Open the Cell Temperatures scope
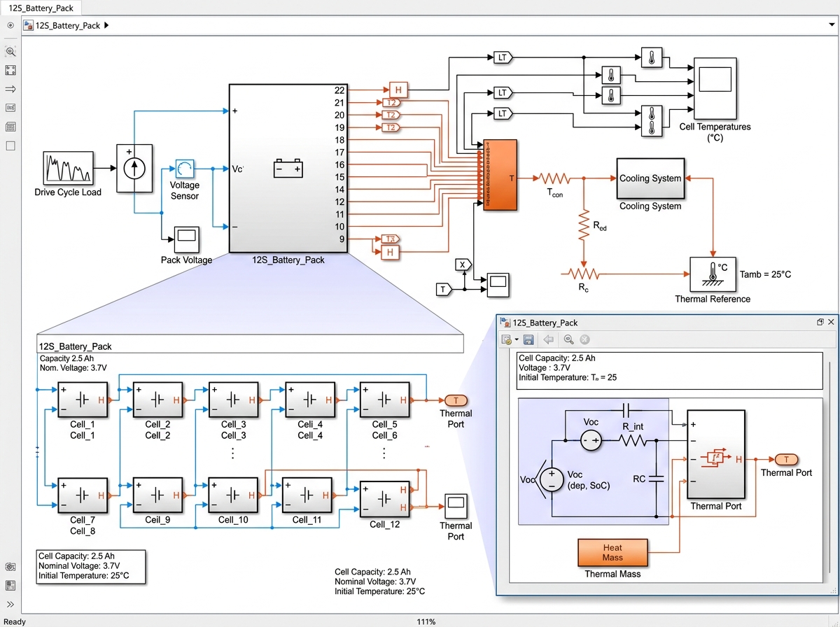Image resolution: width=840 pixels, height=627 pixels. (715, 88)
